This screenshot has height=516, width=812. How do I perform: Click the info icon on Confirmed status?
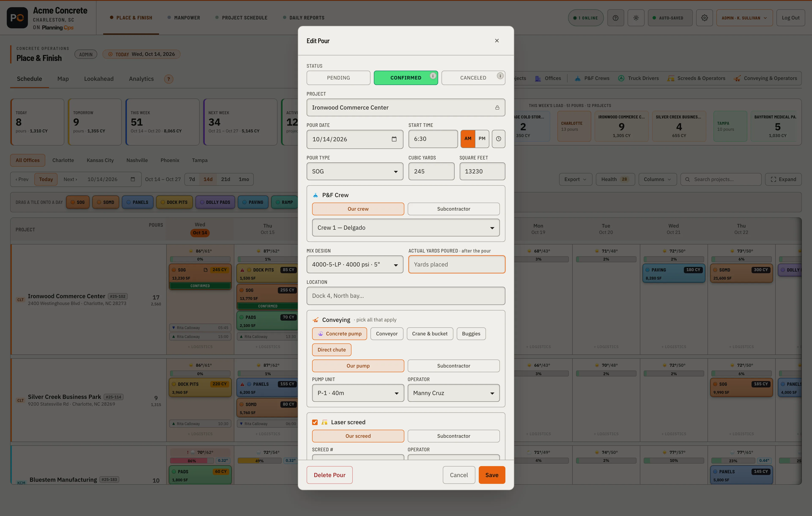(x=433, y=75)
